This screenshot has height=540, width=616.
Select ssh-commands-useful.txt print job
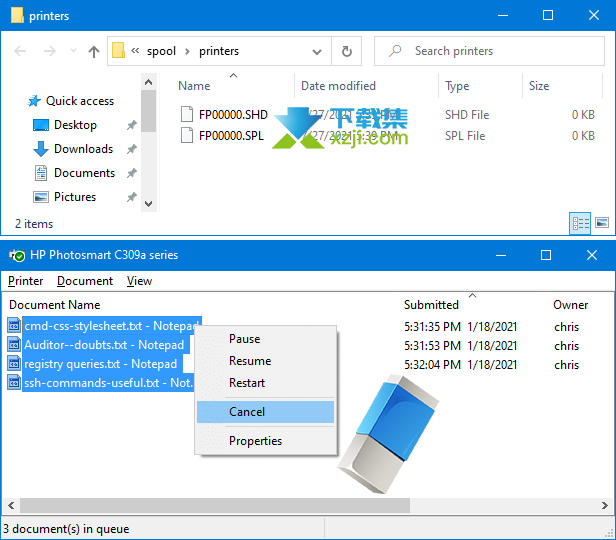pyautogui.click(x=108, y=383)
